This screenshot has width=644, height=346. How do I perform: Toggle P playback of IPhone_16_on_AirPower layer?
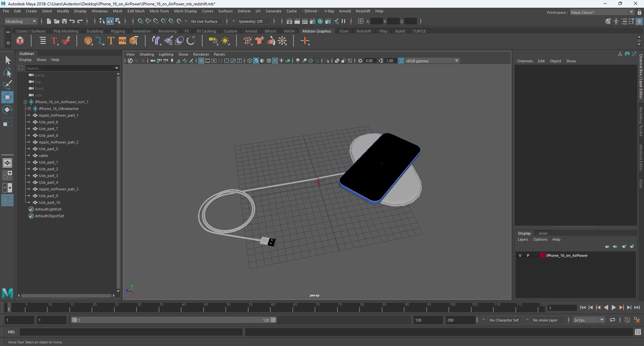click(x=528, y=255)
